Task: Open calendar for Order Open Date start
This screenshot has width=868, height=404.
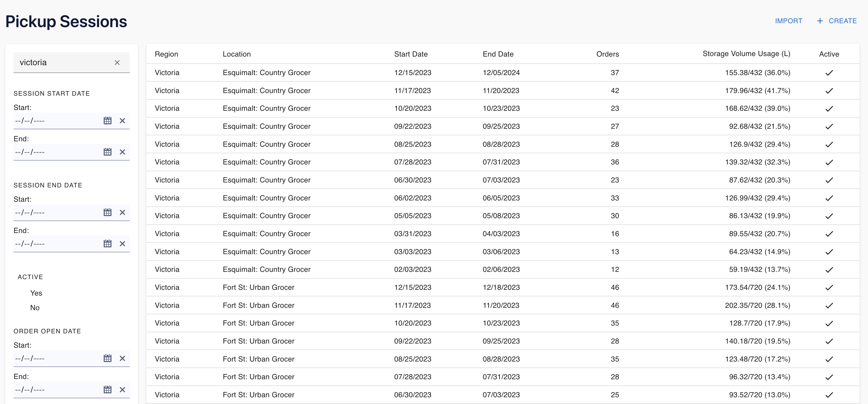Action: [108, 358]
